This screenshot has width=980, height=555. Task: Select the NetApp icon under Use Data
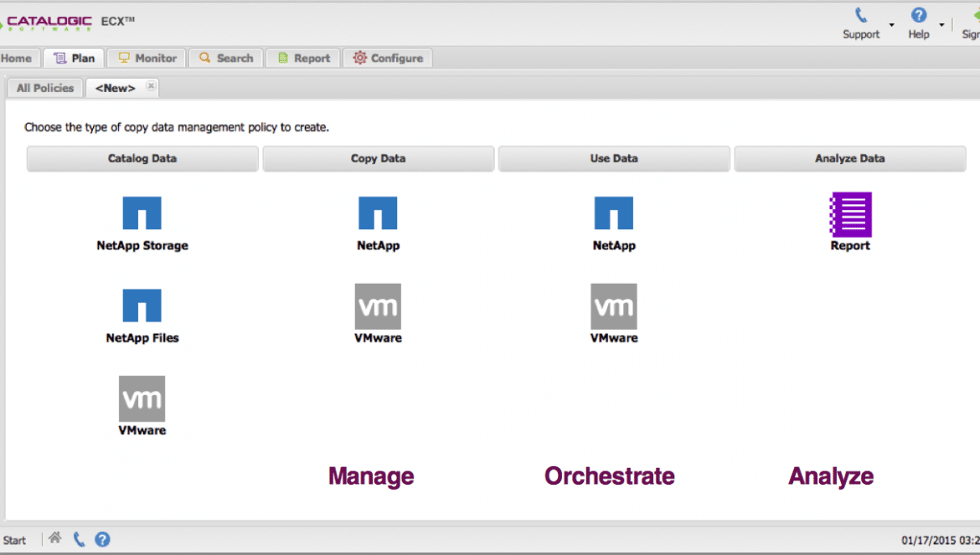(x=614, y=213)
